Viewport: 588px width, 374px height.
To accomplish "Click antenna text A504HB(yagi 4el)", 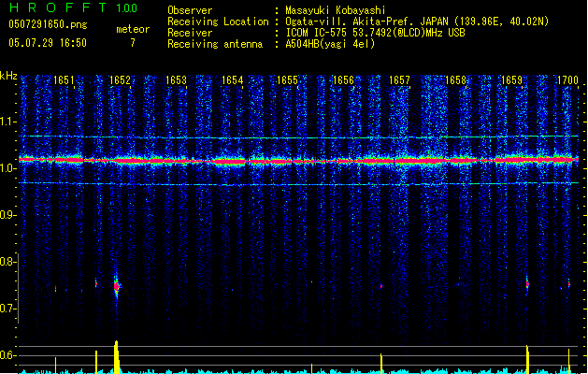I will coord(330,44).
